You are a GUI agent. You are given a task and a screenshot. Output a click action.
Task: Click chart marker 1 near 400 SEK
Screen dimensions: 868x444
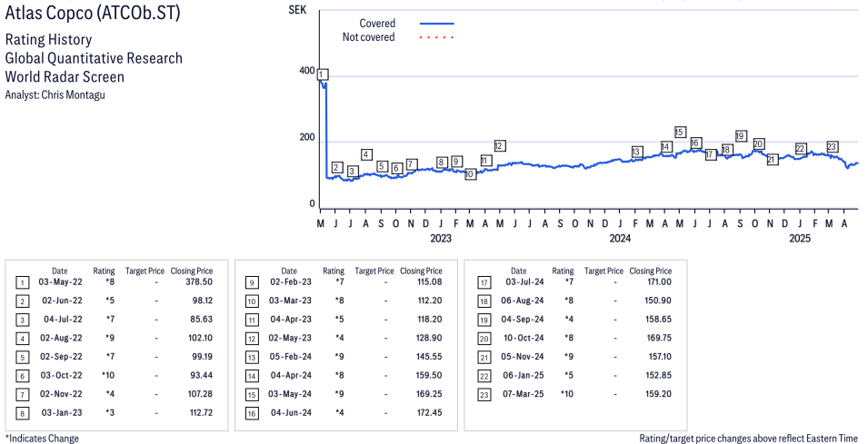[x=322, y=74]
